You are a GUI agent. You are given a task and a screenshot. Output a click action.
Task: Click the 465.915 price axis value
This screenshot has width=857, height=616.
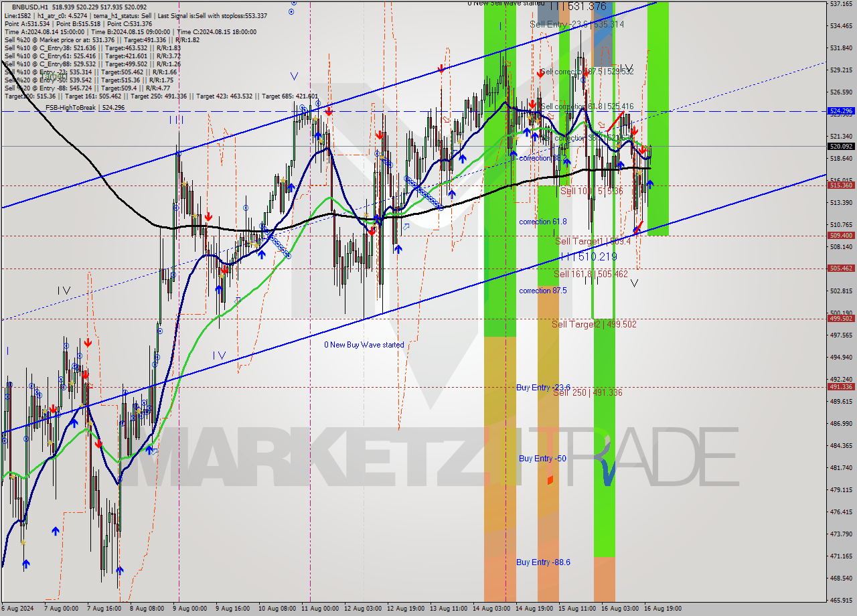click(842, 600)
